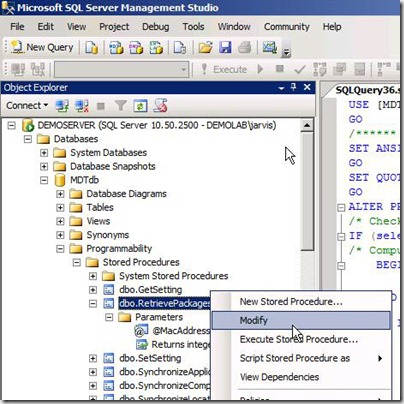Expand the Database Diagrams folder
The image size is (404, 404).
click(60, 194)
